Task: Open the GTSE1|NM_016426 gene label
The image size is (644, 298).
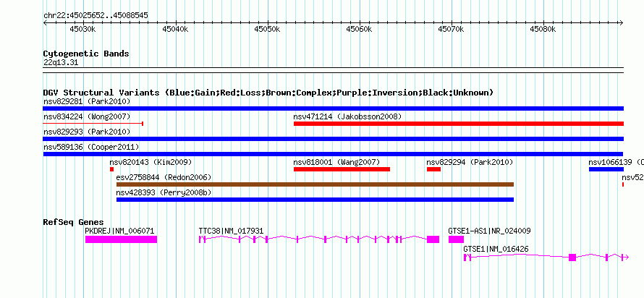Action: pos(496,249)
